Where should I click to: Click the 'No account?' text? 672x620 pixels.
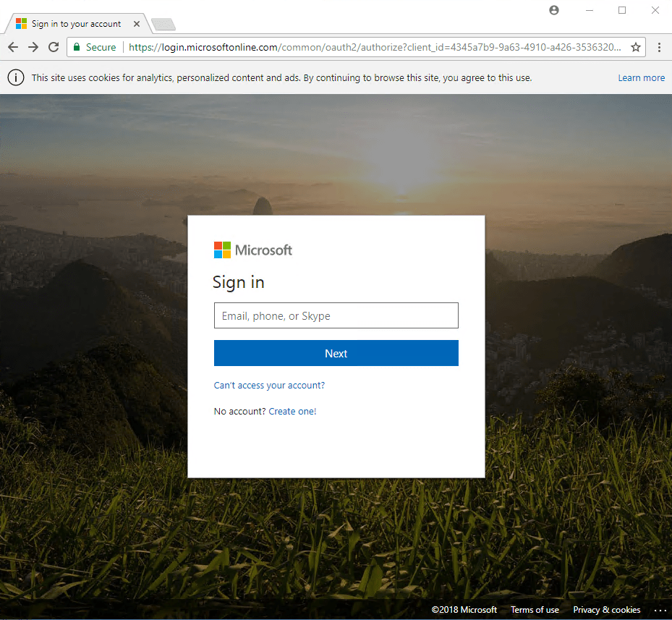click(x=239, y=412)
